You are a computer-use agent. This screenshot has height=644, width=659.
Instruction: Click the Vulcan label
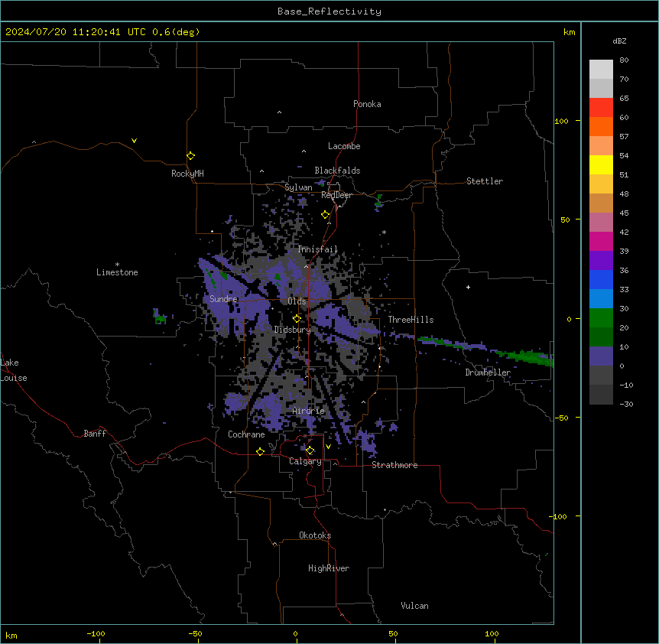coord(414,606)
